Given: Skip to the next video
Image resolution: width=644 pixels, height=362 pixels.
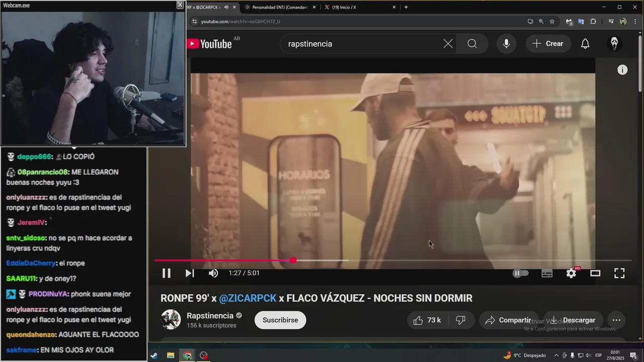Looking at the screenshot, I should coord(190,273).
